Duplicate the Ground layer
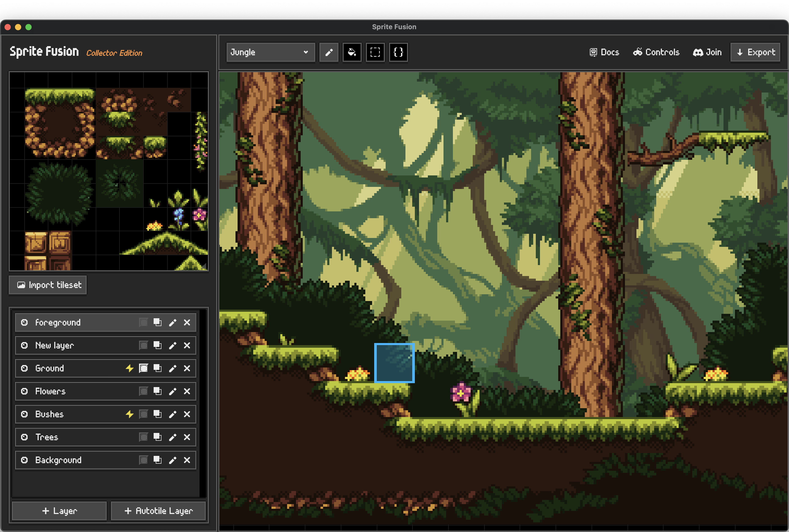 (x=157, y=368)
